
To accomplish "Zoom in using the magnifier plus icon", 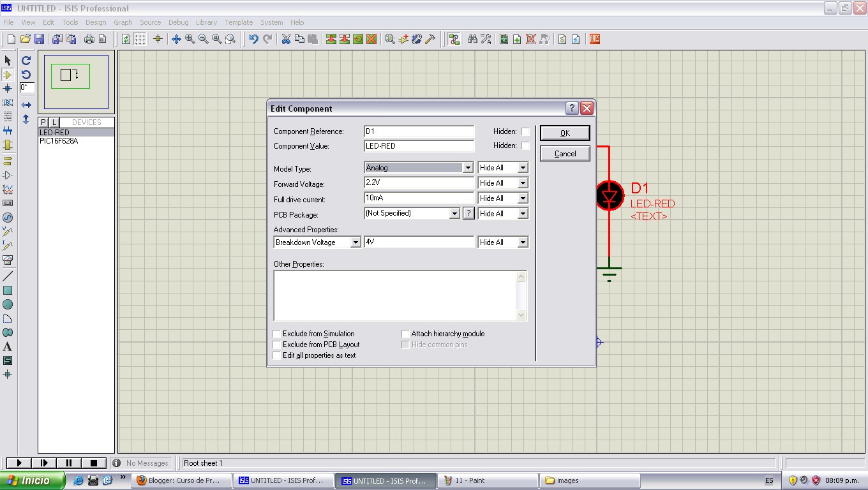I will [190, 39].
